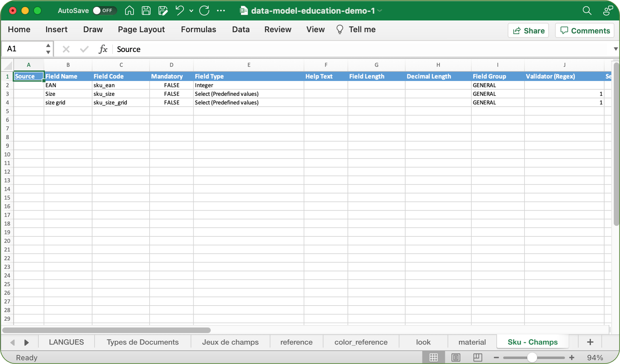Click the Share button
620x364 pixels.
point(528,31)
